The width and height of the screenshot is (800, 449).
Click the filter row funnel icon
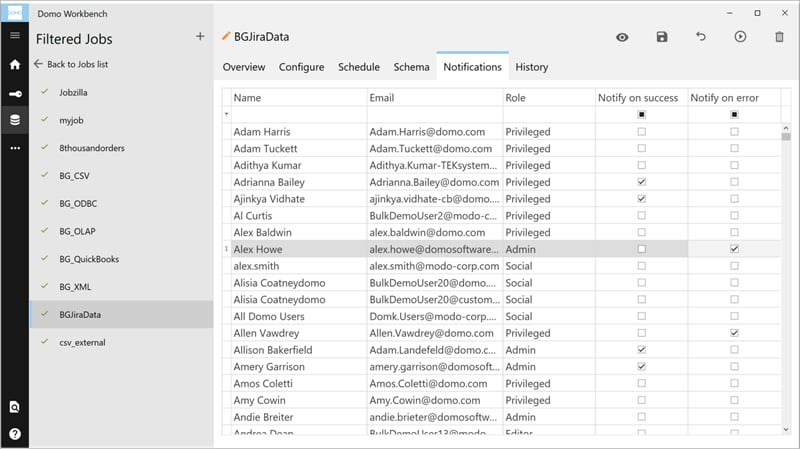point(227,114)
